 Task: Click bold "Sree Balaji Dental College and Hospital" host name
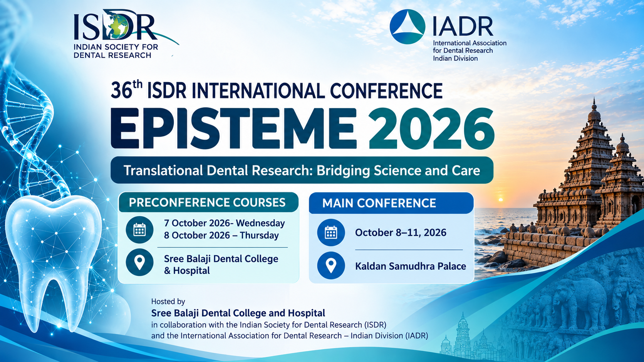tap(238, 313)
